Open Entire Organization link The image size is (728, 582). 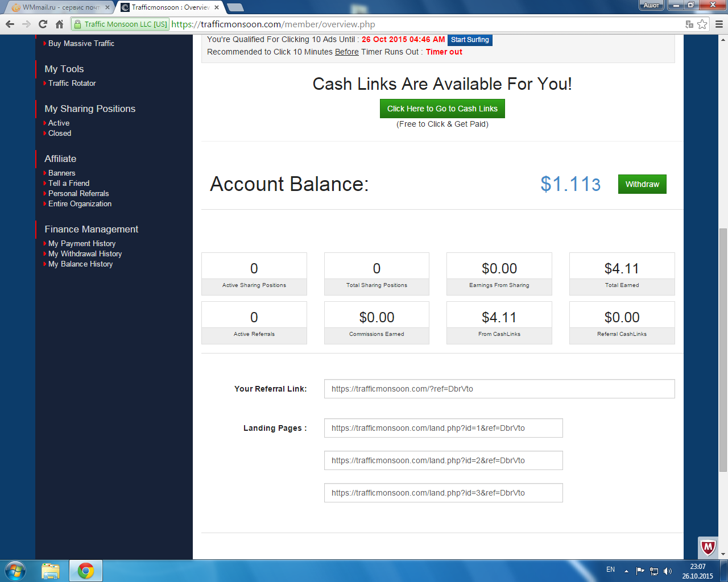click(80, 203)
